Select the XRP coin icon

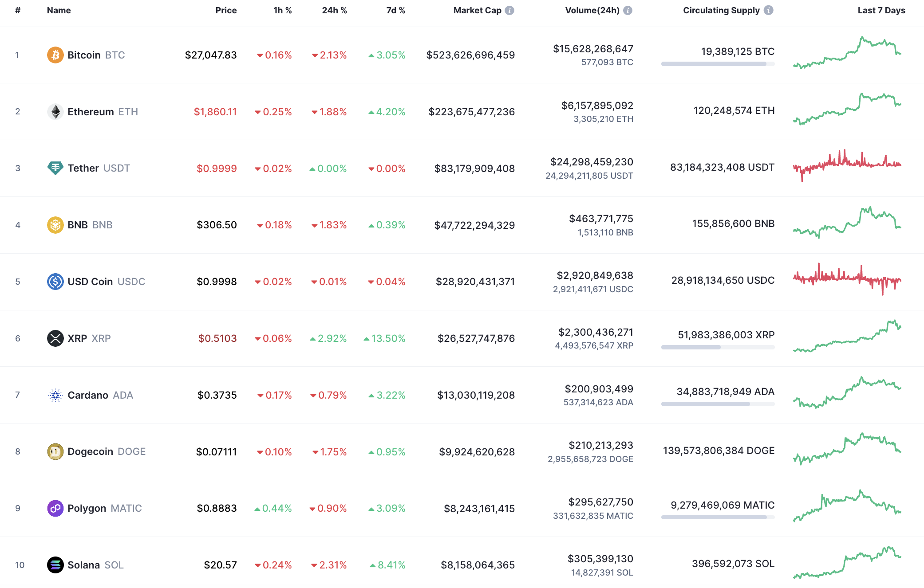point(55,338)
